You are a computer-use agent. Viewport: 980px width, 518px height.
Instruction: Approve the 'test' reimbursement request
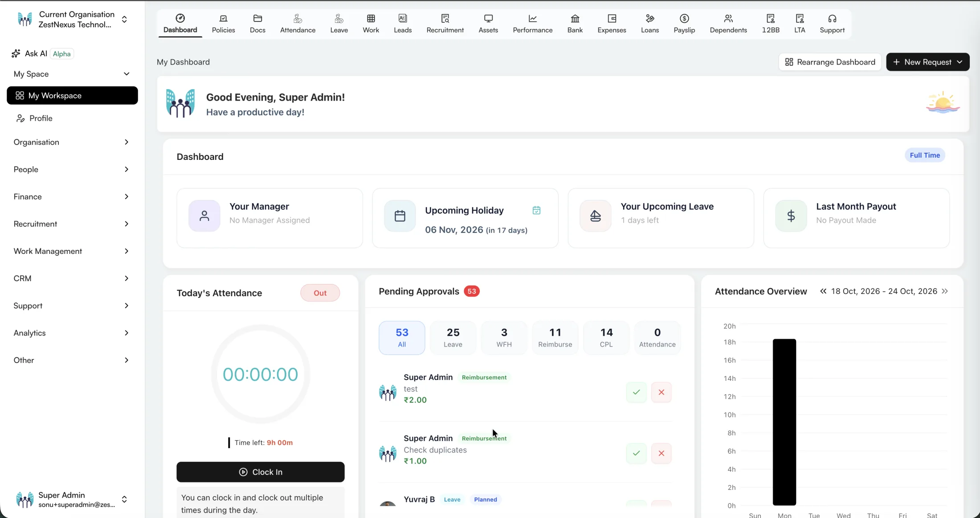tap(636, 392)
